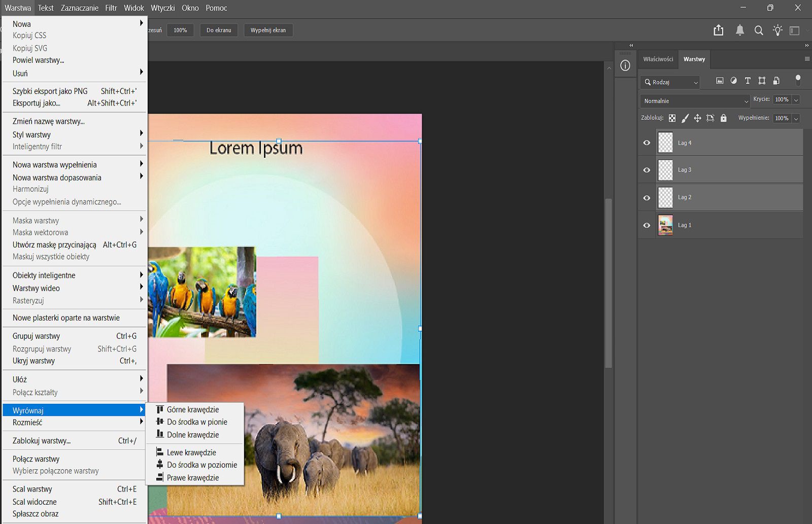Switch to the Właściwości tab
Viewport: 812px width, 524px height.
658,59
